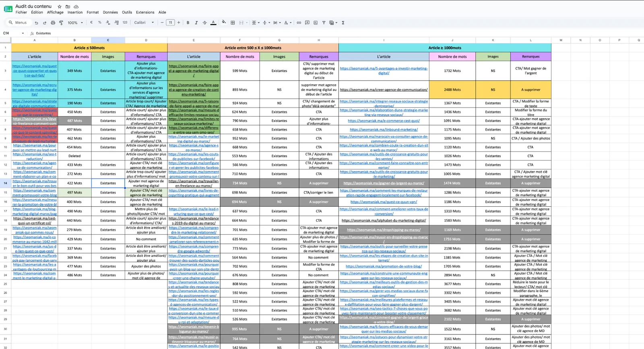Open the seomaniak.ma/inbound-marketing link

coord(384,129)
